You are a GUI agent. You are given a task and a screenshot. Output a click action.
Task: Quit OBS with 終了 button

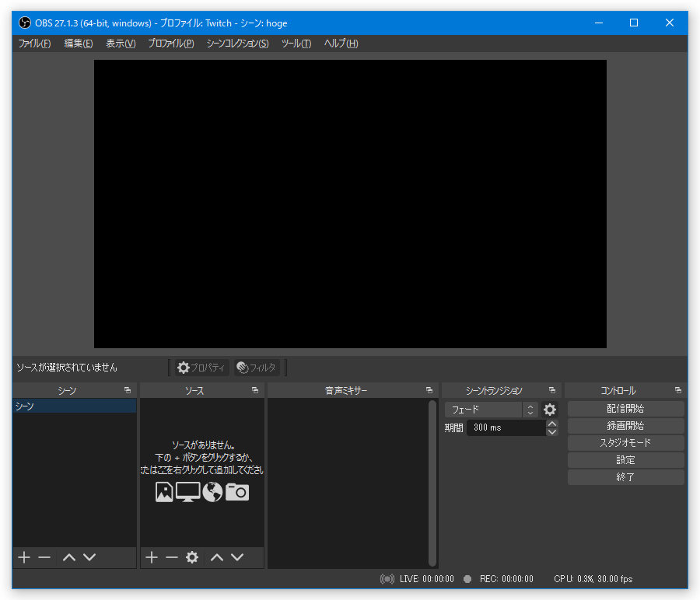pos(625,477)
